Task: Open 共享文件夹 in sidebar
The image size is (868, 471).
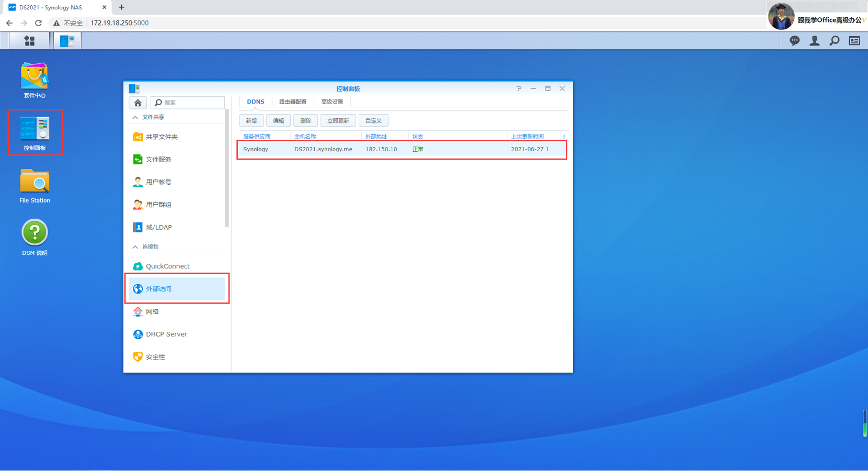Action: tap(177, 137)
